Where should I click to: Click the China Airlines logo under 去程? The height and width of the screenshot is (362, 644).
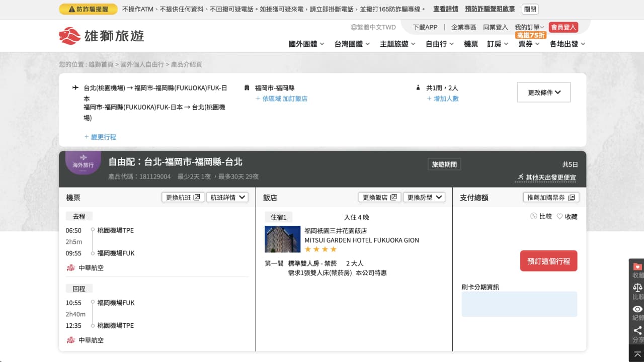pos(71,267)
